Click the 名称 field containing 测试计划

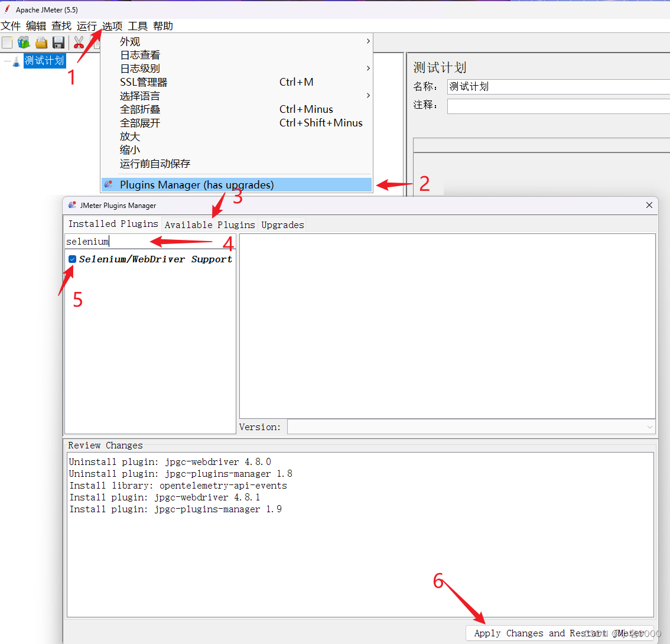pyautogui.click(x=558, y=86)
